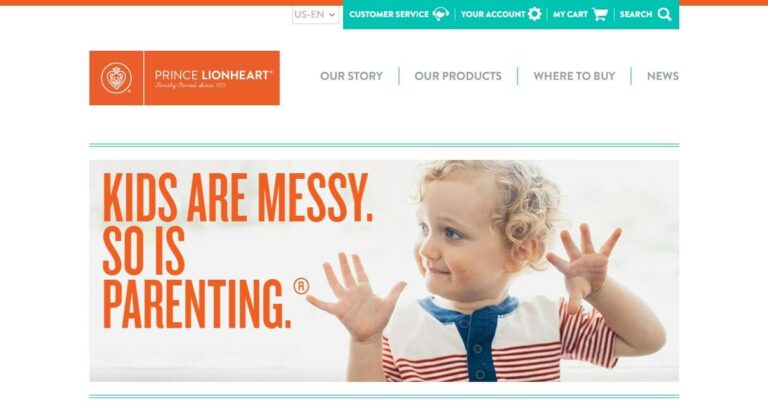Image resolution: width=768 pixels, height=406 pixels.
Task: Click the shopping cart icon
Action: (x=600, y=14)
